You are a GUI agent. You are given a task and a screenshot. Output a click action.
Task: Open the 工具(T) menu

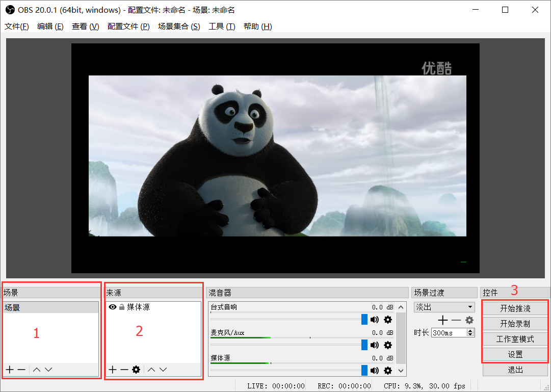[222, 27]
